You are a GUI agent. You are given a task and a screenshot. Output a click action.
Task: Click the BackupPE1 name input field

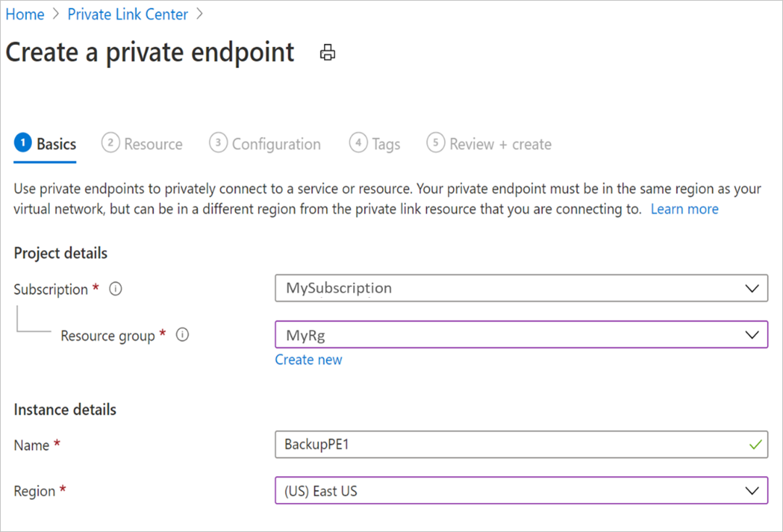point(521,444)
